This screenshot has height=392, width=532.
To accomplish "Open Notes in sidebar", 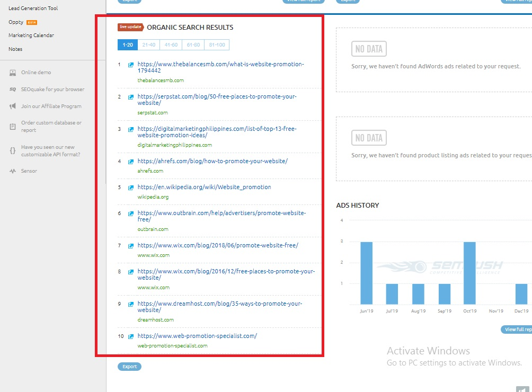I will pos(15,49).
